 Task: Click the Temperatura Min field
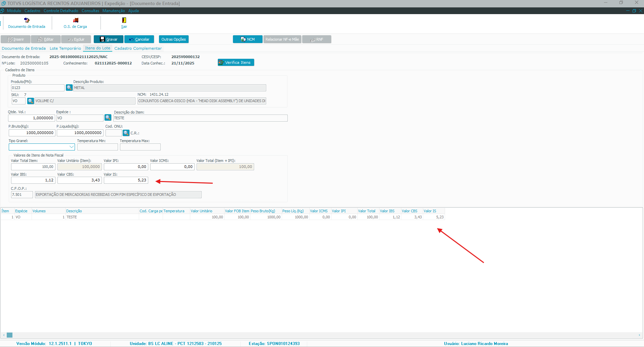[x=97, y=147]
